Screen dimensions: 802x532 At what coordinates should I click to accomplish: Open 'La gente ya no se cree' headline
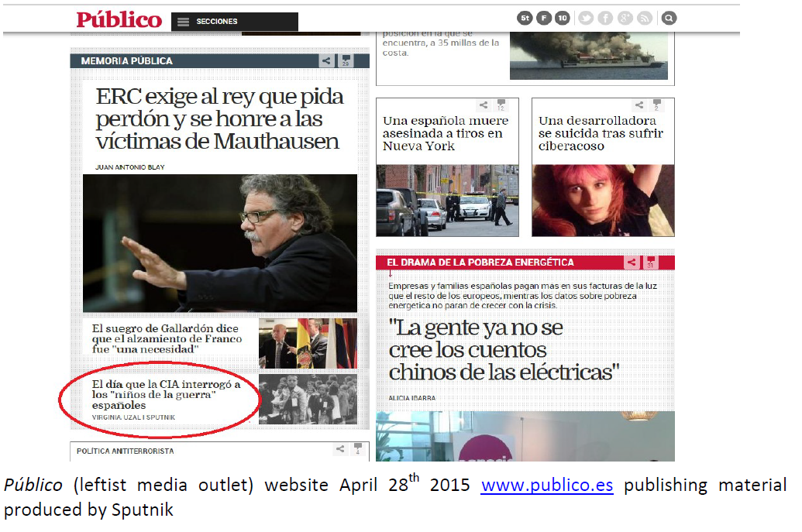[x=504, y=350]
